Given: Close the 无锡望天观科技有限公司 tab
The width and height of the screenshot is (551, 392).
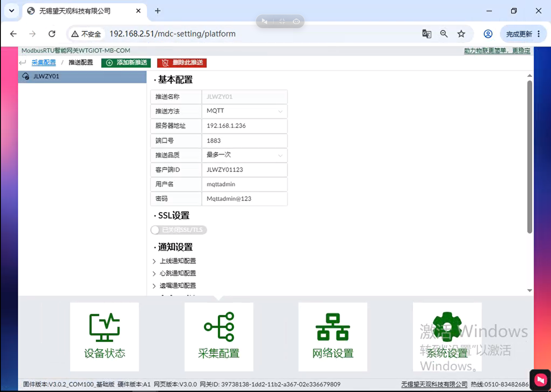Looking at the screenshot, I should [138, 11].
